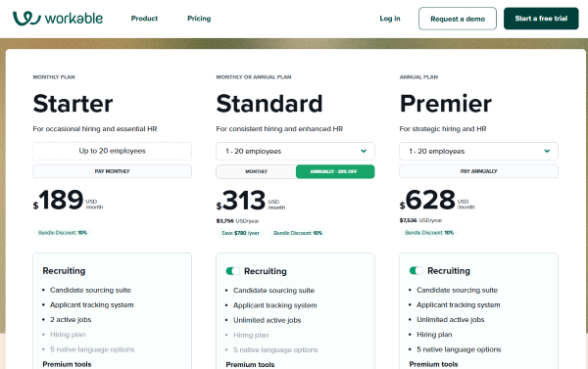The height and width of the screenshot is (369, 588).
Task: Click 'Candidate sourcing suite' in Standard plan
Action: 273,291
